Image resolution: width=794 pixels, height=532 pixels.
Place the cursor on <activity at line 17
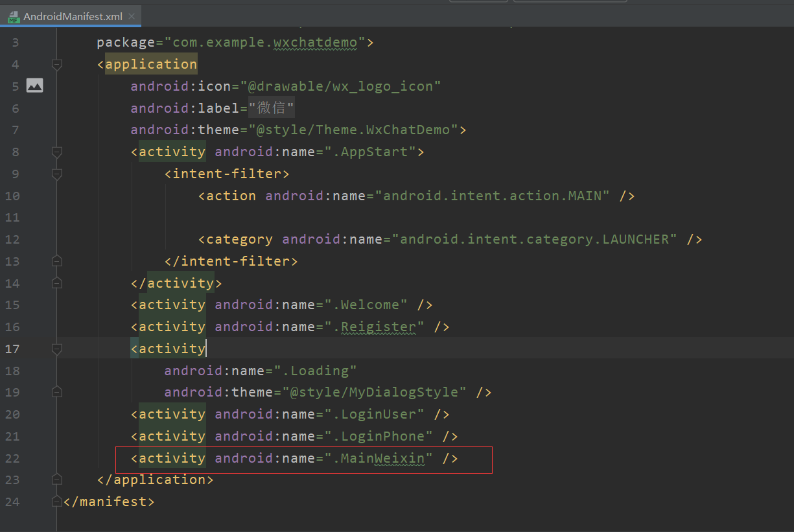(169, 349)
